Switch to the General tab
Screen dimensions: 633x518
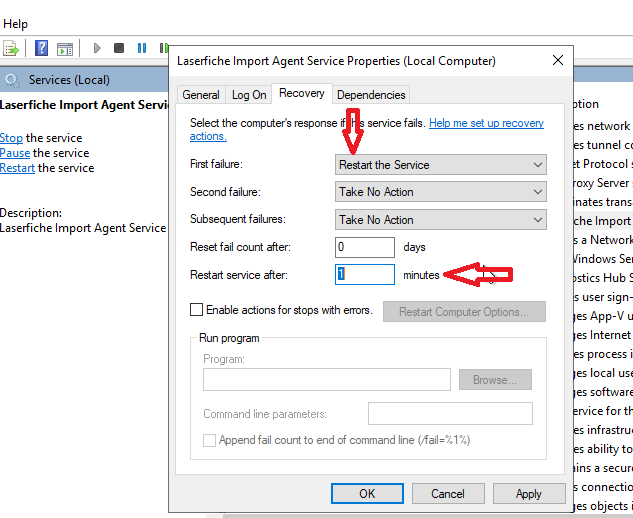click(201, 95)
